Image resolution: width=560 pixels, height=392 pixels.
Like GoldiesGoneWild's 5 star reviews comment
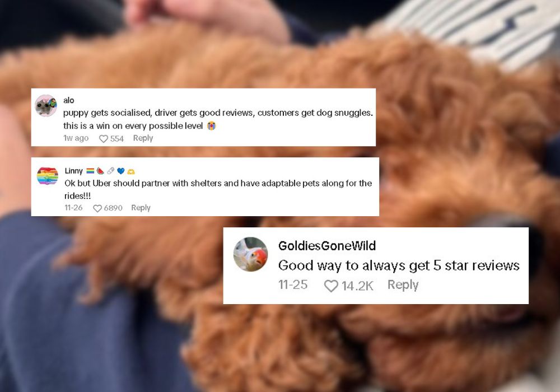[331, 286]
